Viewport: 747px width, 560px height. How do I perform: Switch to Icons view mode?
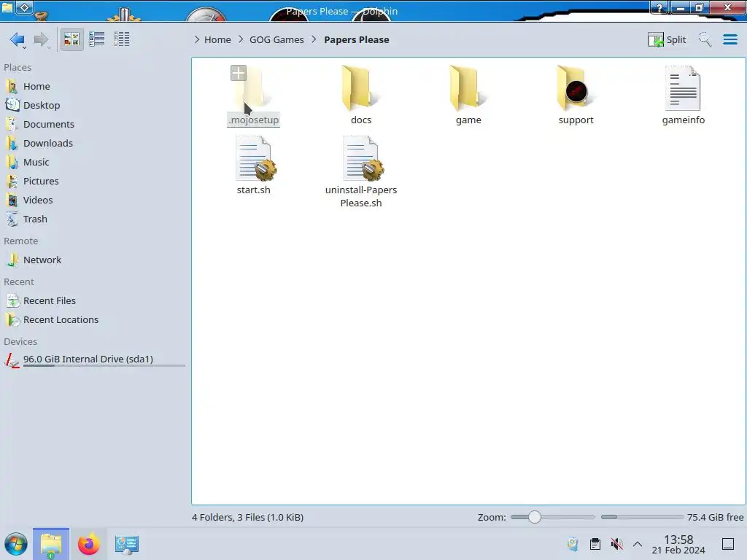point(71,39)
